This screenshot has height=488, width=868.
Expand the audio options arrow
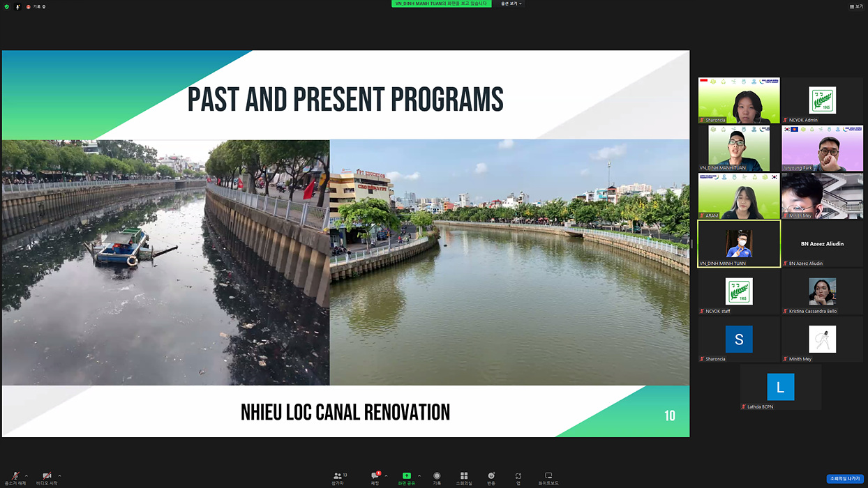tap(27, 476)
